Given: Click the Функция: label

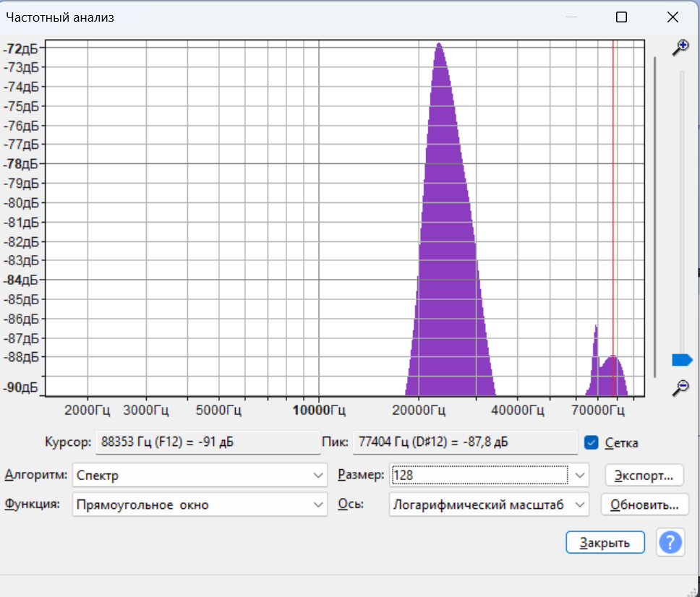Looking at the screenshot, I should click(x=32, y=504).
